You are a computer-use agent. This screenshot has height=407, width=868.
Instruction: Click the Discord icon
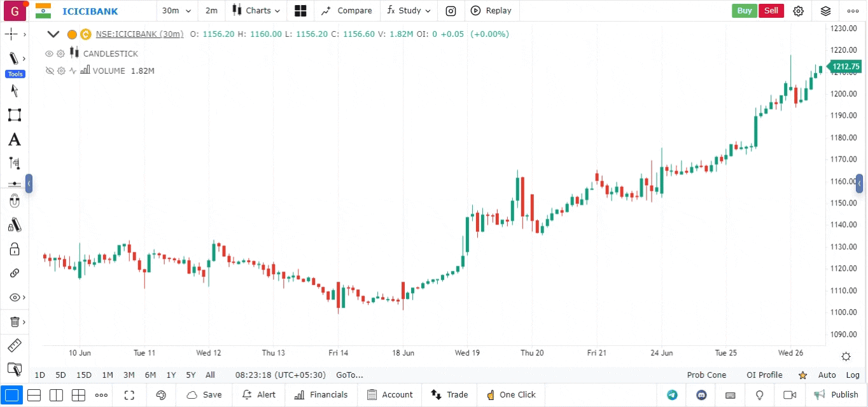[x=701, y=395]
